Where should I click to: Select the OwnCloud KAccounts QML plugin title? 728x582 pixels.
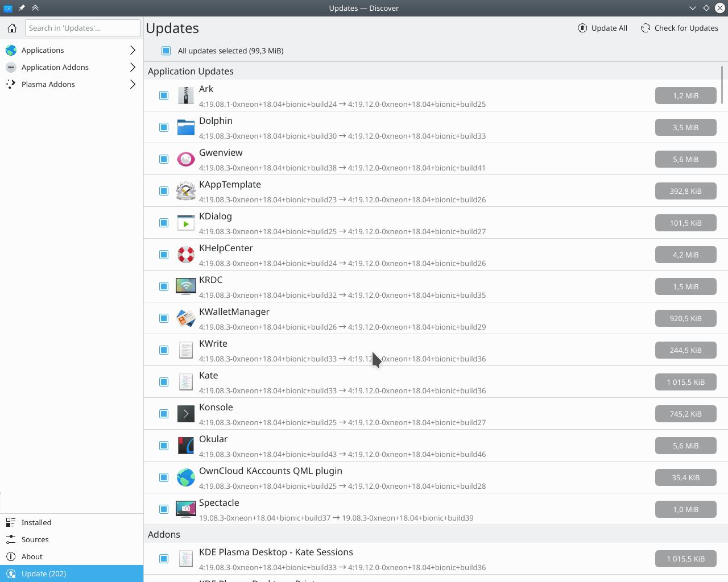point(271,471)
